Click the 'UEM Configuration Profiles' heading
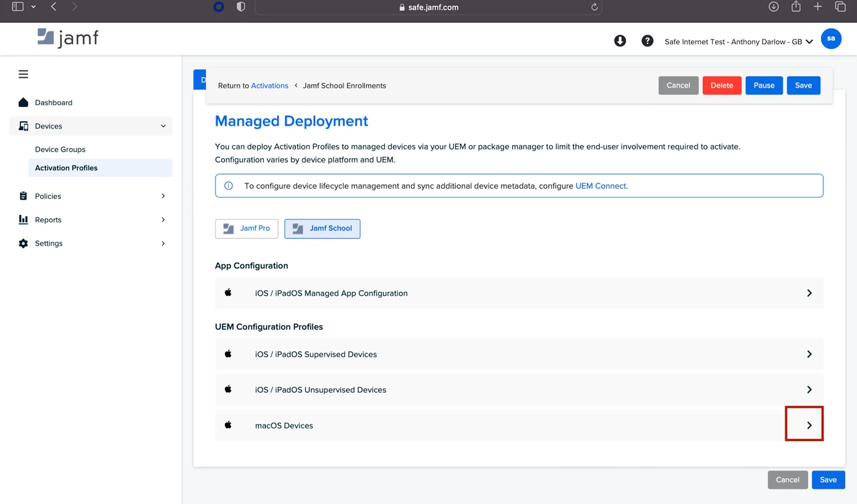This screenshot has height=504, width=857. click(x=269, y=327)
